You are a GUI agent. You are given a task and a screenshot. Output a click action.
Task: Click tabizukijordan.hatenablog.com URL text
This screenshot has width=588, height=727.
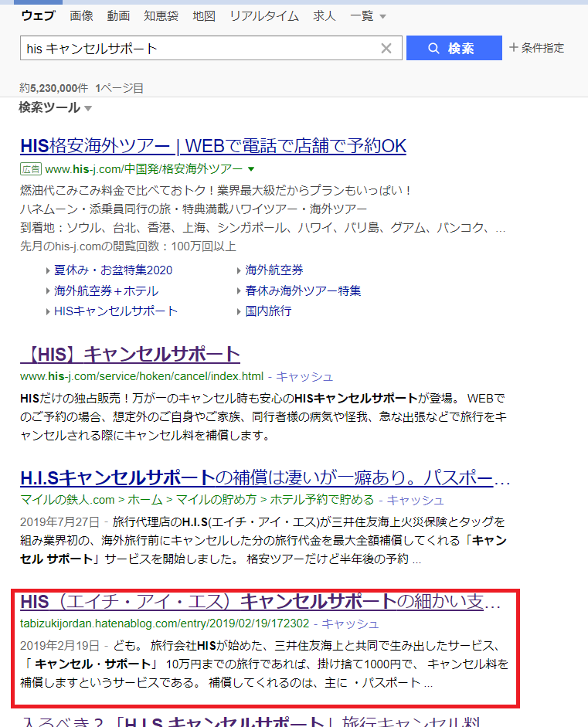pos(165,623)
